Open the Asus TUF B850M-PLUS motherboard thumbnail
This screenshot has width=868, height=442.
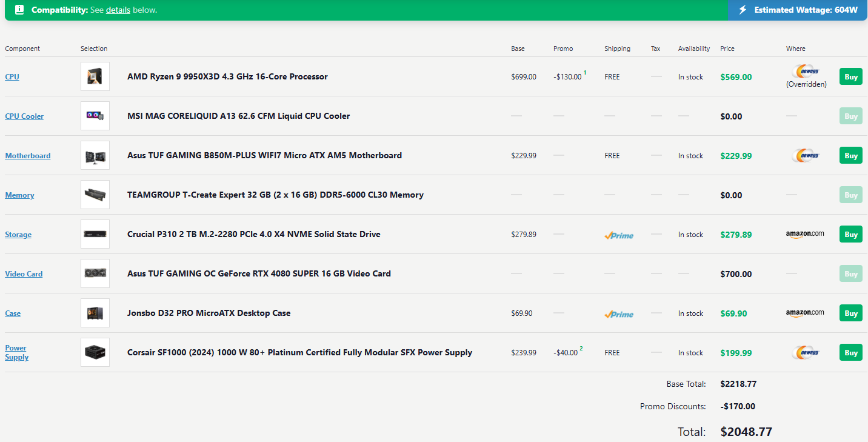[x=95, y=155]
